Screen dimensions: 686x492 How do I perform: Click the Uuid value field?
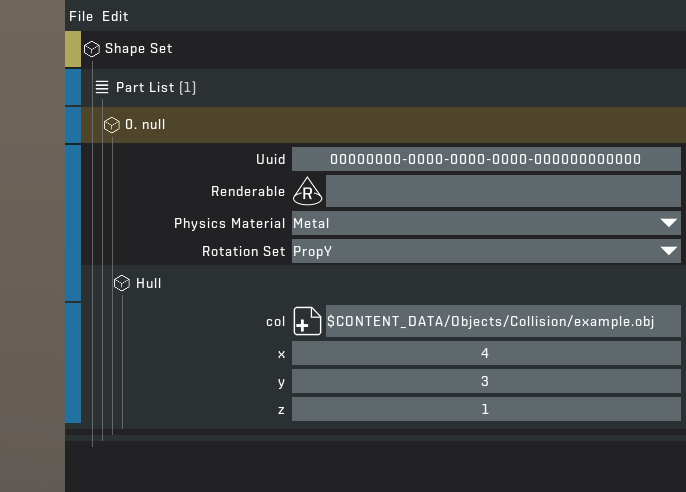point(486,159)
